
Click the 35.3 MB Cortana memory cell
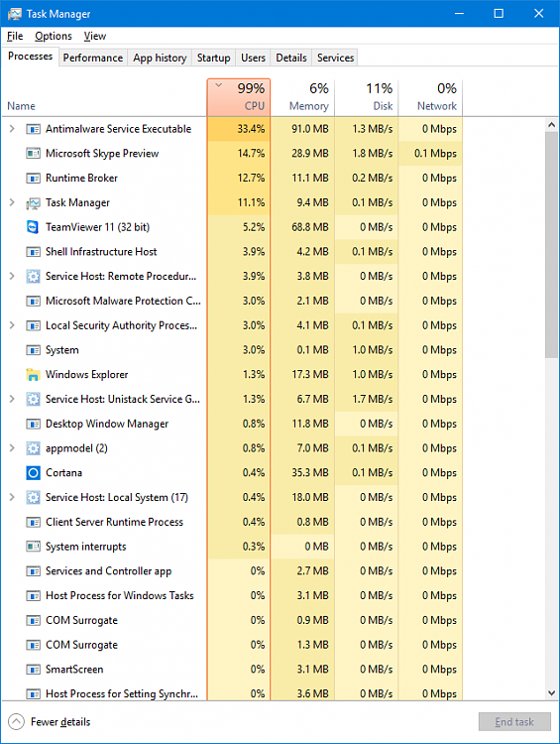tap(302, 473)
